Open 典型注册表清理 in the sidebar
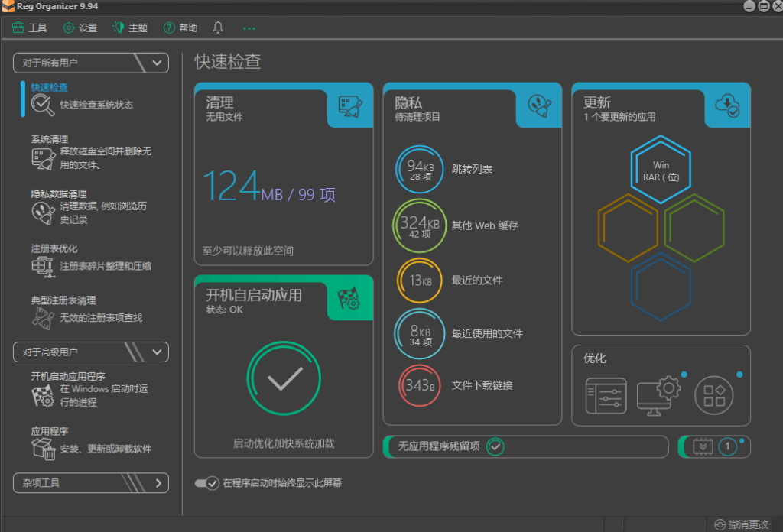 click(x=63, y=300)
